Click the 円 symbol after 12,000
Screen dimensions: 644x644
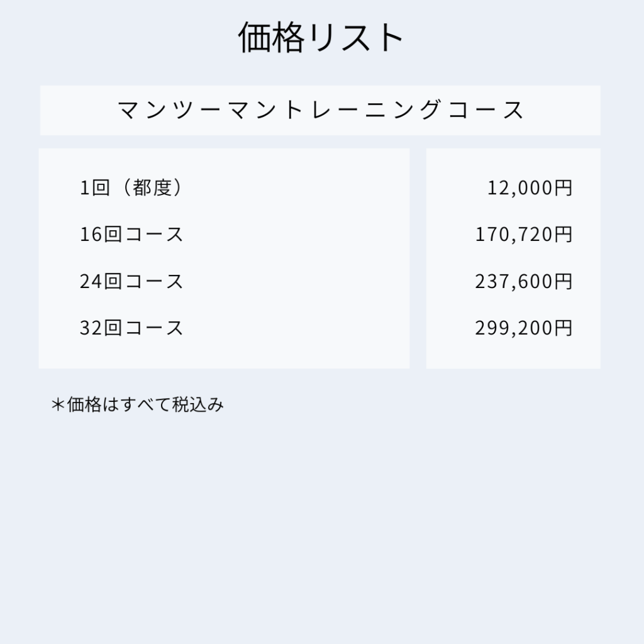[x=564, y=188]
